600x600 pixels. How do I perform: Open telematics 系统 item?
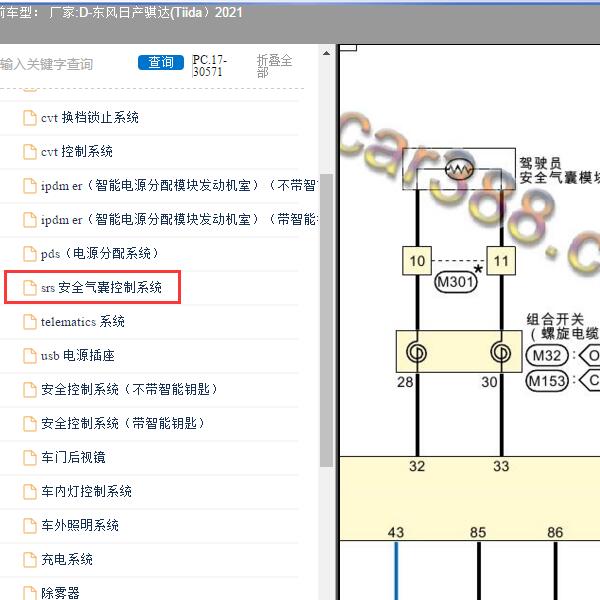pos(83,321)
